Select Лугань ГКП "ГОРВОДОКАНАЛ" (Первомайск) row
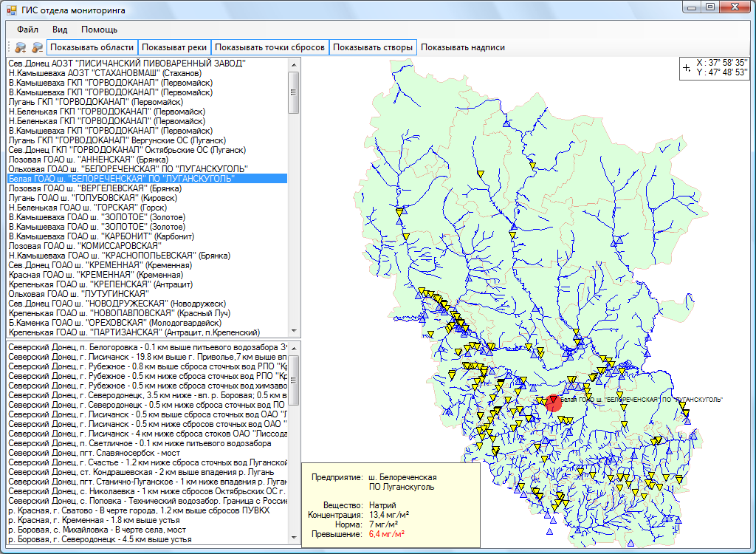This screenshot has width=756, height=554. pyautogui.click(x=148, y=102)
